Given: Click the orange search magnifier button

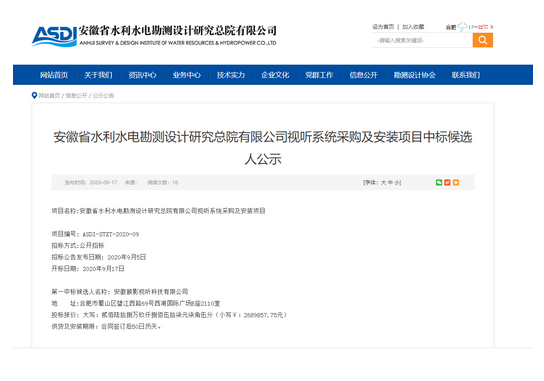Looking at the screenshot, I should pos(483,40).
